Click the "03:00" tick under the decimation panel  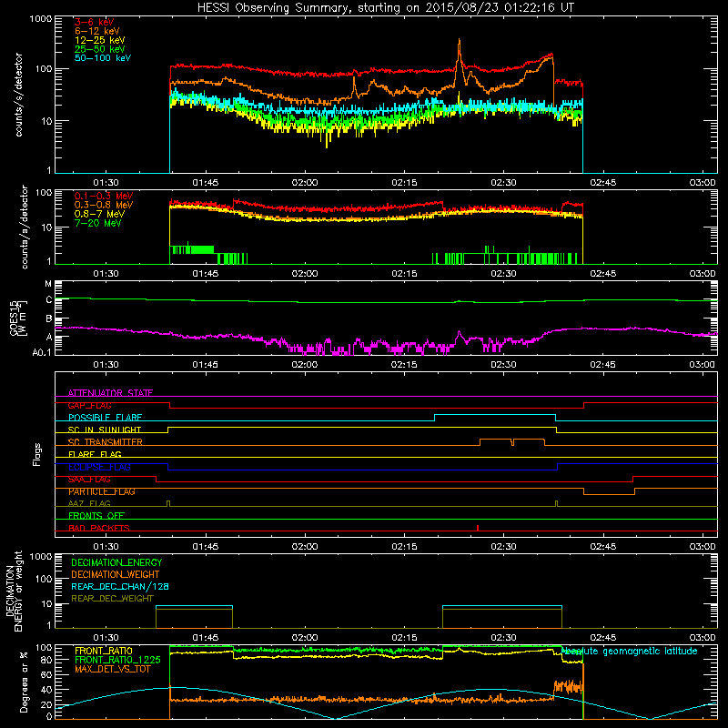tap(703, 638)
